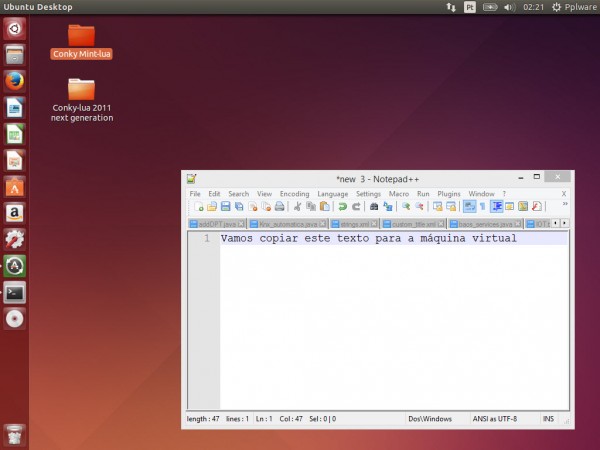Viewport: 600px width, 450px height.
Task: Open the View menu
Action: tap(264, 194)
